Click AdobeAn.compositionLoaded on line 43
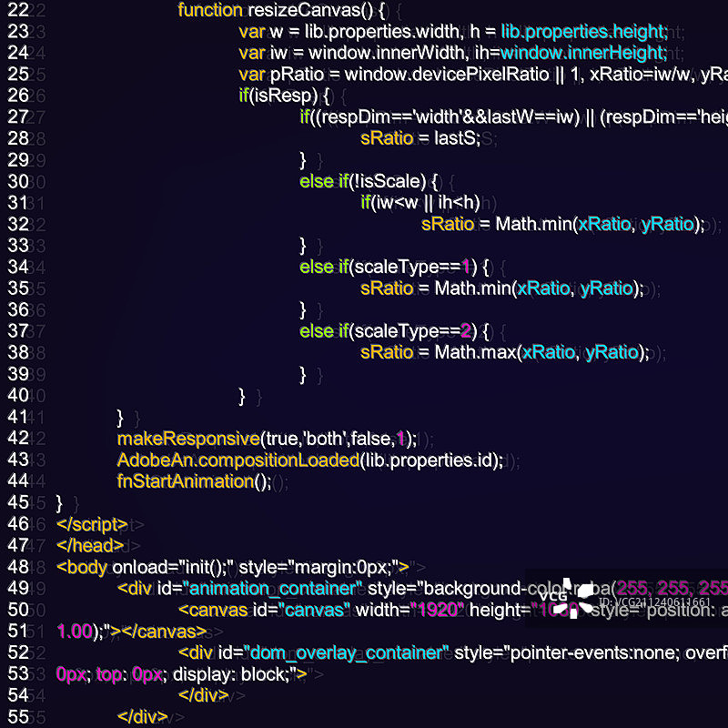The width and height of the screenshot is (728, 728). click(238, 460)
